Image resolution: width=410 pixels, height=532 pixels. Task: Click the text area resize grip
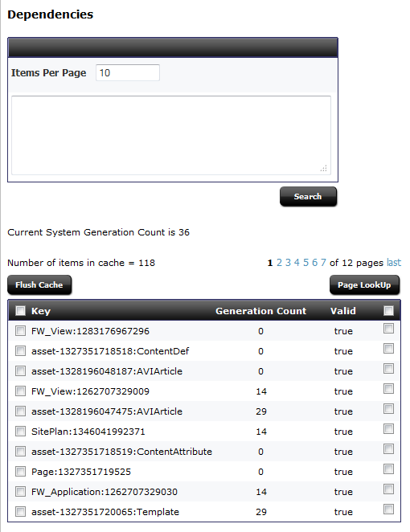(x=324, y=169)
